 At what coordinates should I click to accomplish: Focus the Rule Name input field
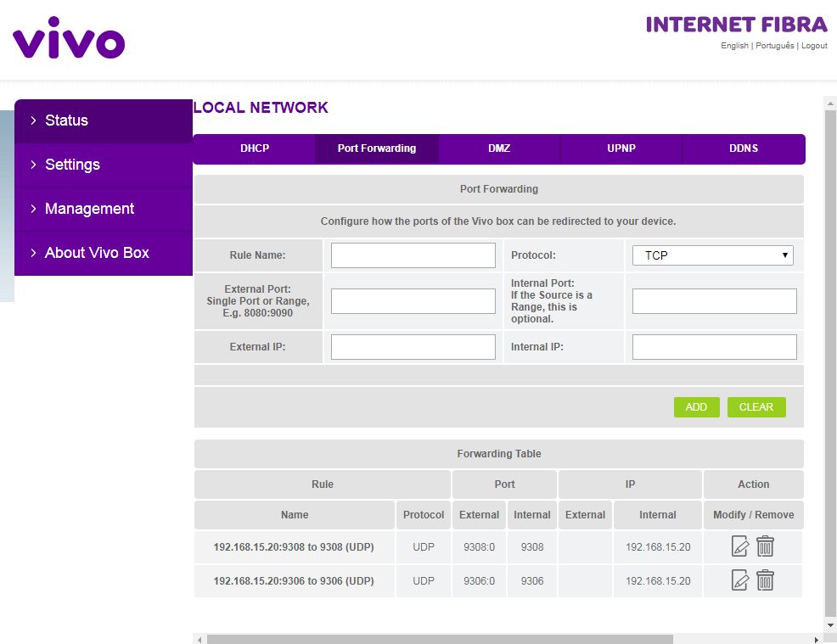(413, 255)
